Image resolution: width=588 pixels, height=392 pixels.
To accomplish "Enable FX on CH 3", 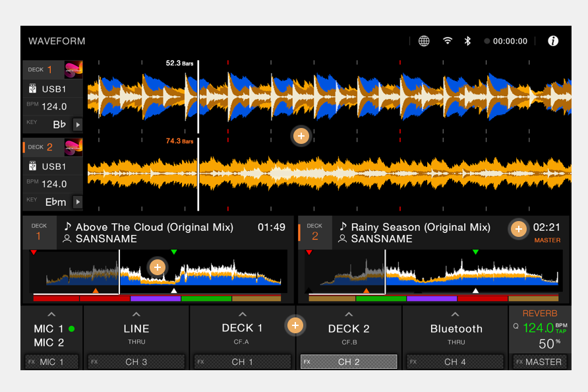I will click(x=136, y=362).
